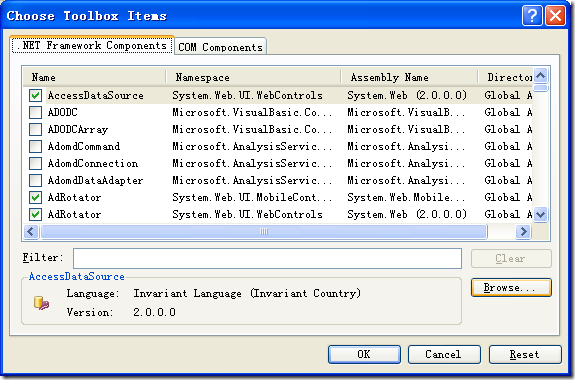Image resolution: width=575 pixels, height=380 pixels.
Task: Click the vertical scrollbar down arrow
Action: click(x=541, y=214)
